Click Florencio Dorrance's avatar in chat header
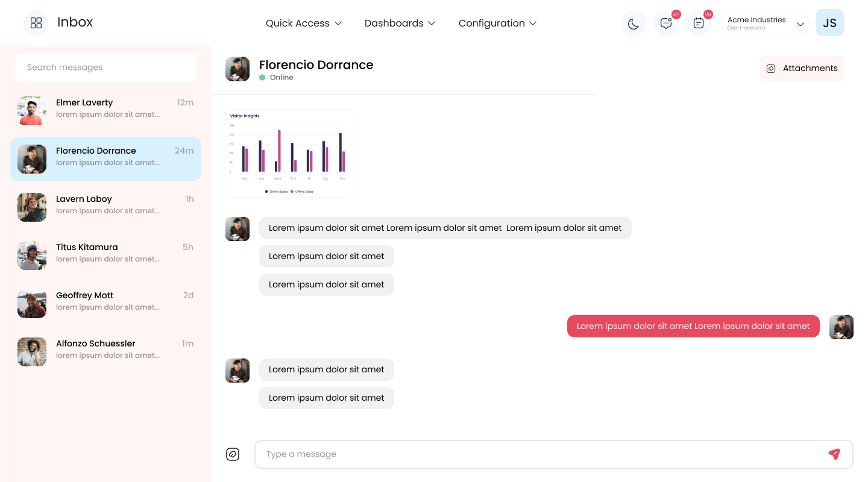The width and height of the screenshot is (868, 482). [237, 69]
